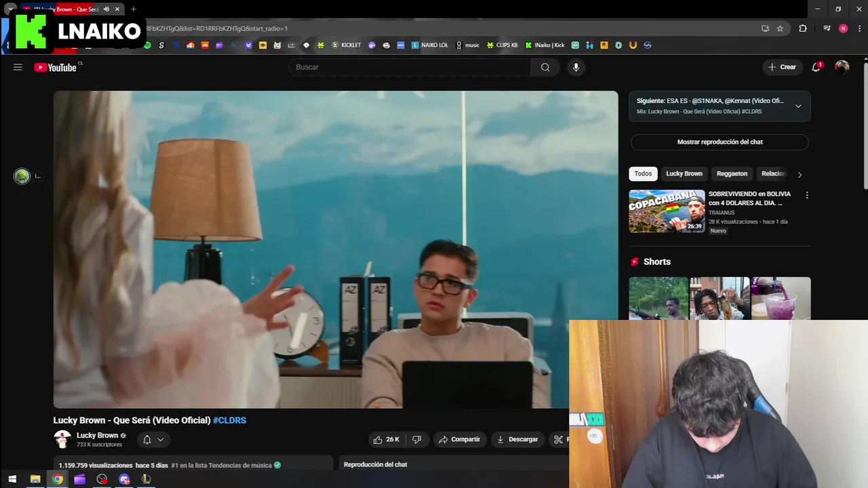Screen dimensions: 868x488
Task: Open media controls icon in Chrome toolbar
Action: click(x=827, y=28)
